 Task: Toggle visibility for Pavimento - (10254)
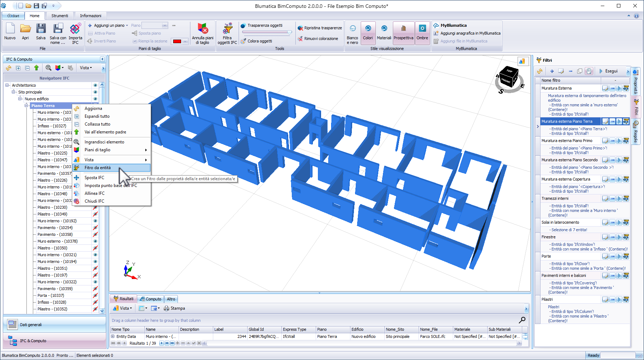pos(95,228)
